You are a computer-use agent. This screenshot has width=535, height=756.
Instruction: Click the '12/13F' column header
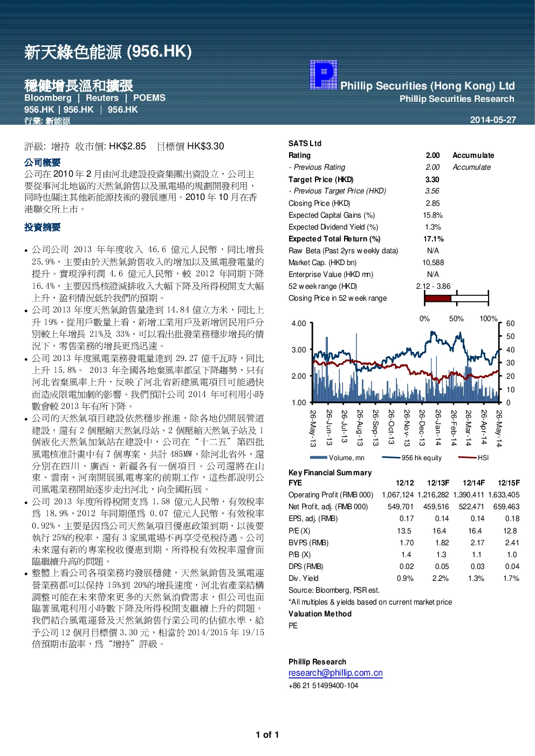(438, 483)
